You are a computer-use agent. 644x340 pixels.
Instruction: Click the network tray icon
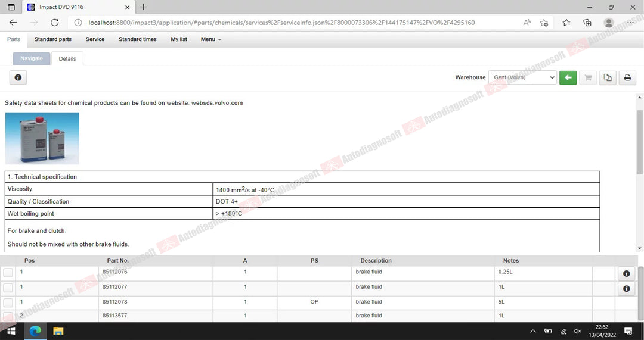(x=563, y=331)
